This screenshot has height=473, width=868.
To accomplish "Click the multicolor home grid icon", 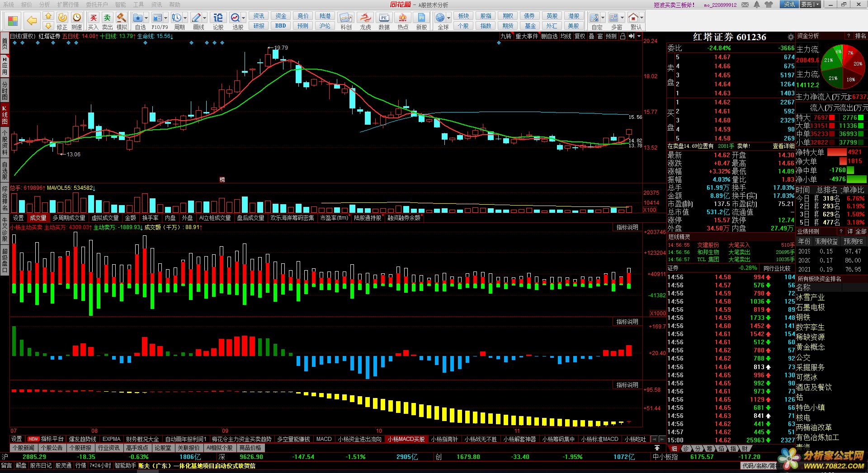I will point(13,21).
